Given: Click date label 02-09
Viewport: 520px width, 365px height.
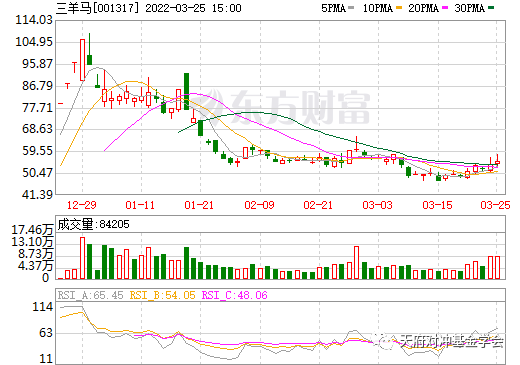Looking at the screenshot, I should [x=259, y=205].
